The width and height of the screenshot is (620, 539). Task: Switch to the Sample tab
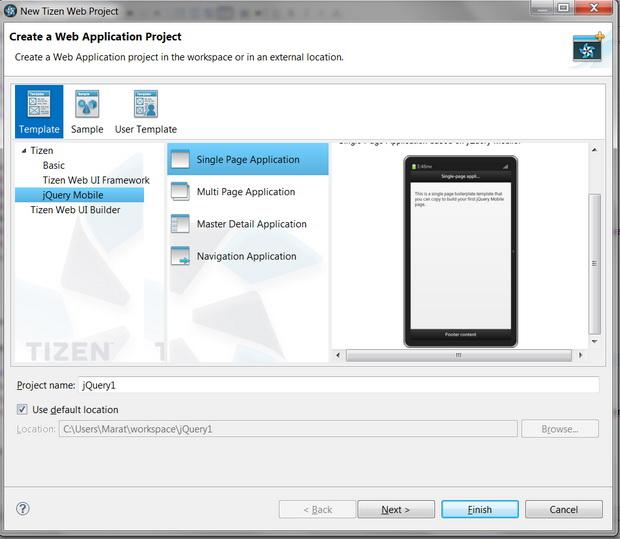[x=87, y=112]
